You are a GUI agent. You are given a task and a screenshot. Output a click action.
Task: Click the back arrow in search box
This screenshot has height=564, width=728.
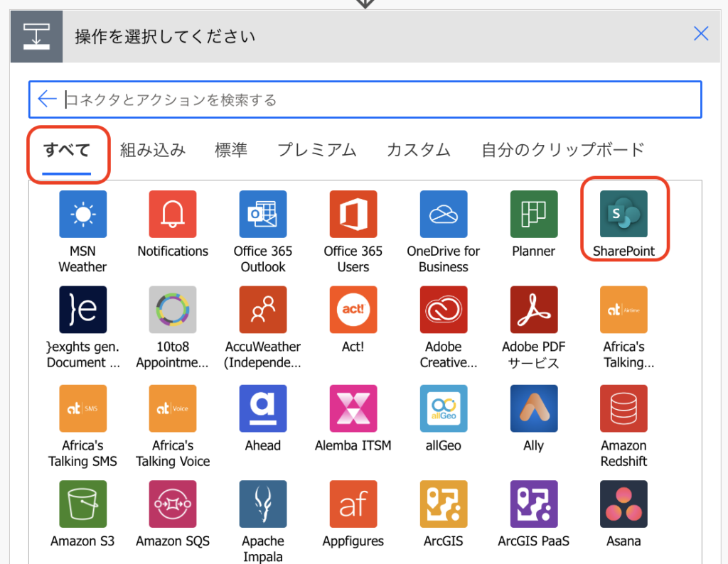tap(47, 99)
